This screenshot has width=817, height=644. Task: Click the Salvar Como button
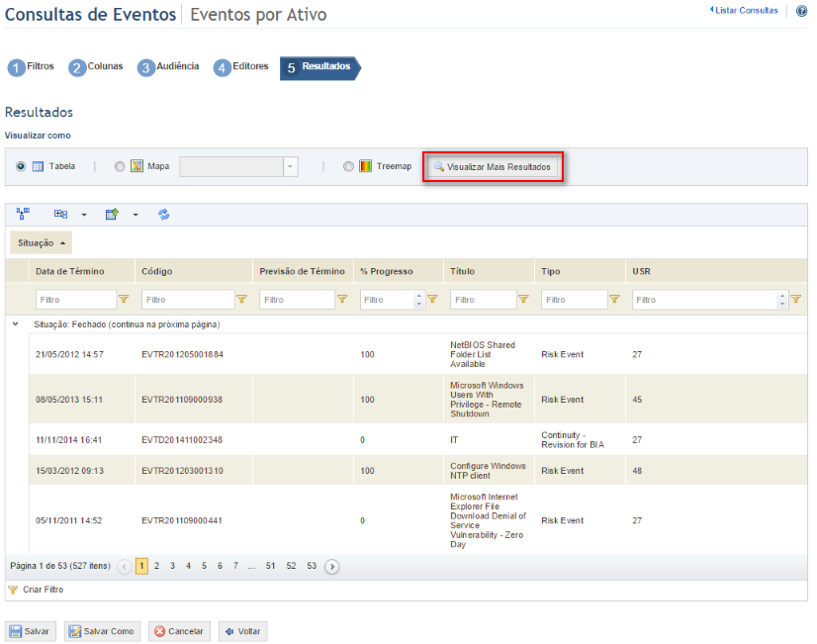pos(102,631)
